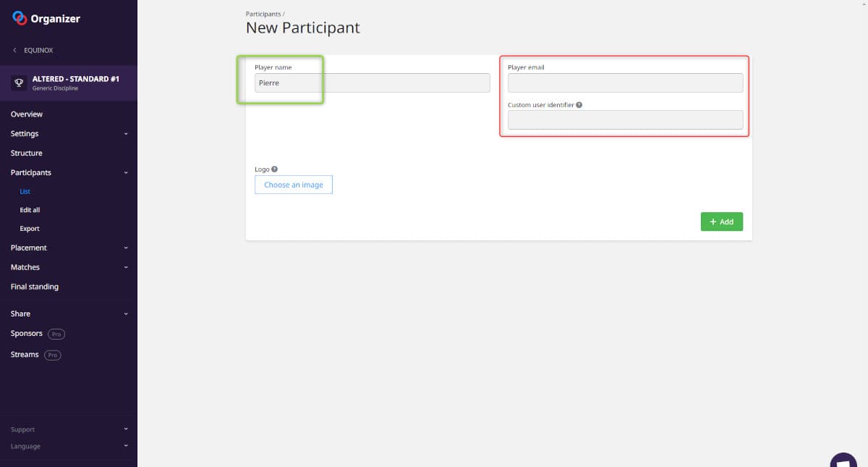
Task: Open the Language dropdown
Action: tap(125, 446)
